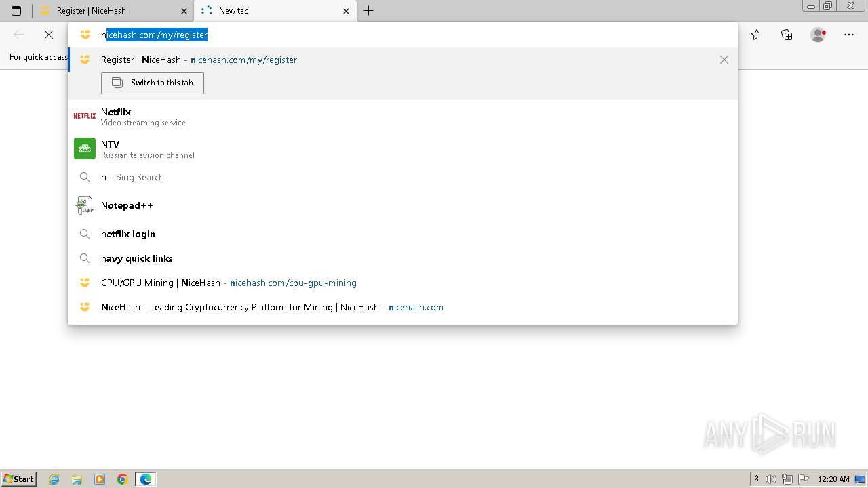868x488 pixels.
Task: Select the 'n - Bing Search' suggestion
Action: [x=403, y=177]
